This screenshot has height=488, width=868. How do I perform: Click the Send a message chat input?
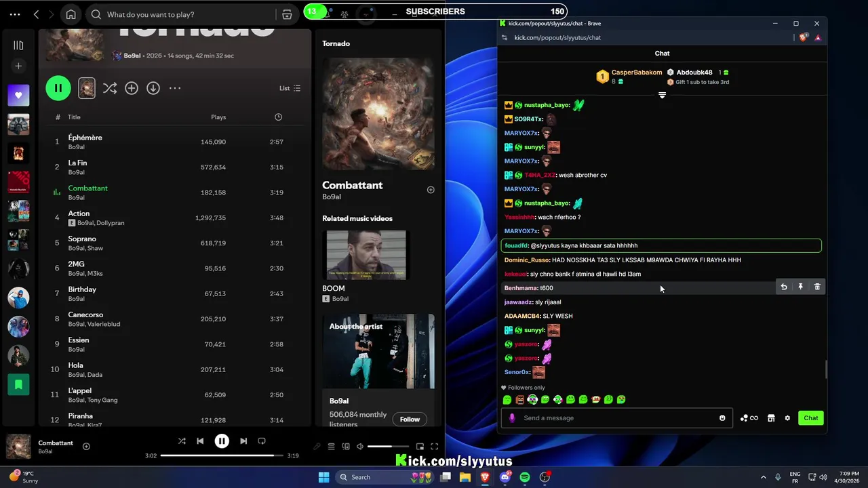(616, 418)
